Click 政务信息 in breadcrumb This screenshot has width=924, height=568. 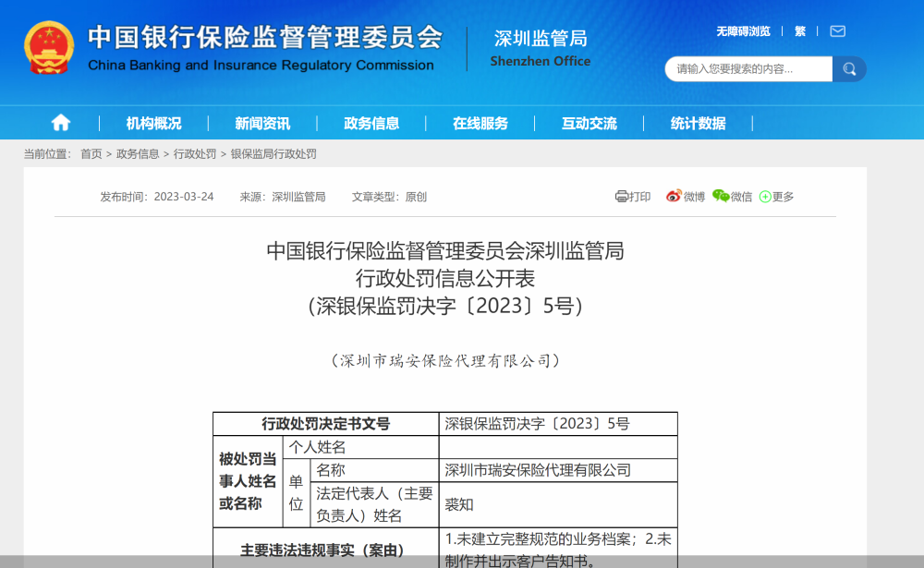click(138, 154)
